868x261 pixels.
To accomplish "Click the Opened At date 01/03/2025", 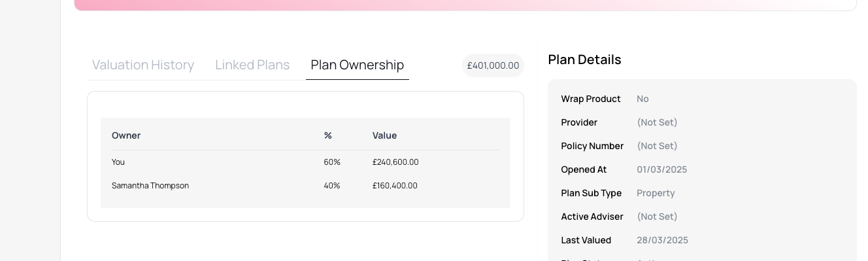I will (x=662, y=169).
